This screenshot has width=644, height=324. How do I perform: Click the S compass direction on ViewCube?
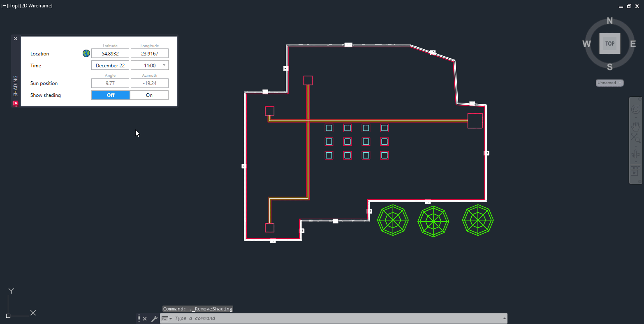point(610,67)
